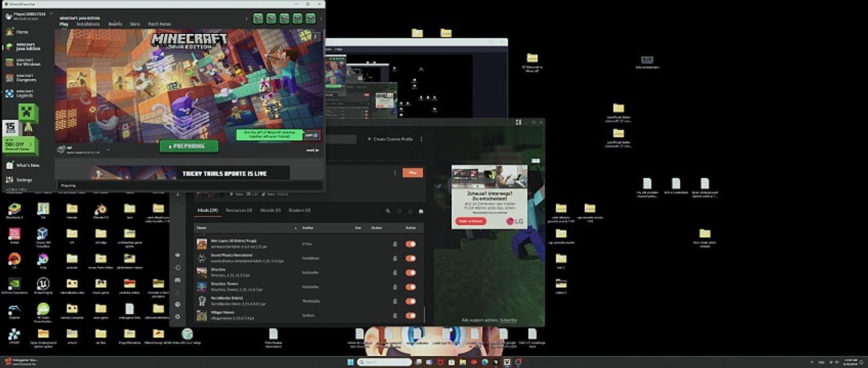Open the Skin Layers 3D mod thumbnail
Viewport: 868px width, 368px height.
pos(202,244)
